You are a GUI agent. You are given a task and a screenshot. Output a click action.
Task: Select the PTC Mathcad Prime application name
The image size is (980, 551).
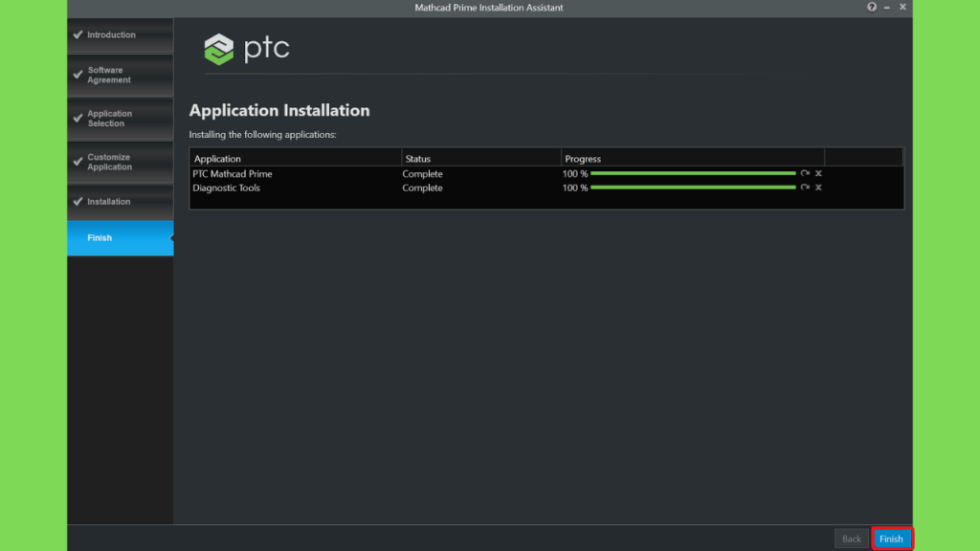click(x=233, y=174)
